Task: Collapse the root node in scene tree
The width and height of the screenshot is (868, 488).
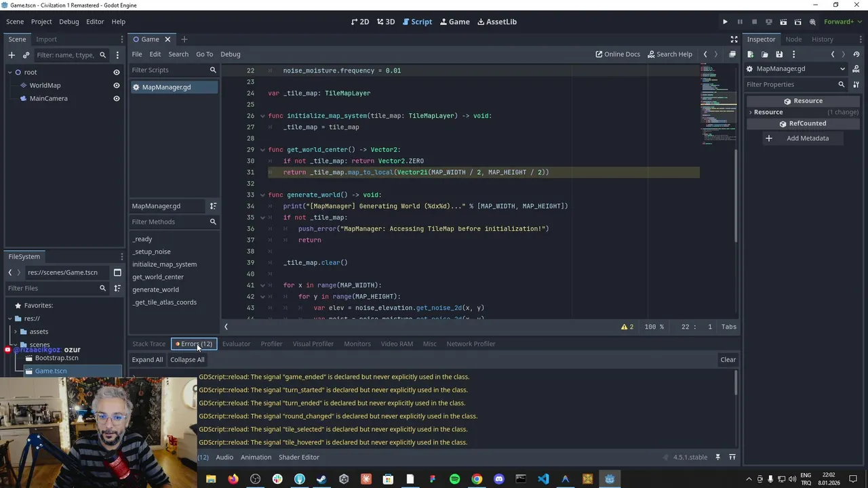Action: 10,73
